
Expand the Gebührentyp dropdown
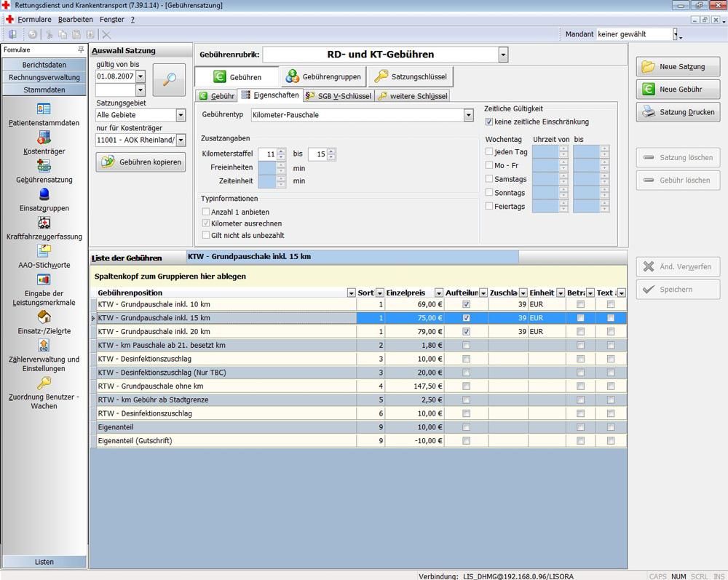pos(468,115)
